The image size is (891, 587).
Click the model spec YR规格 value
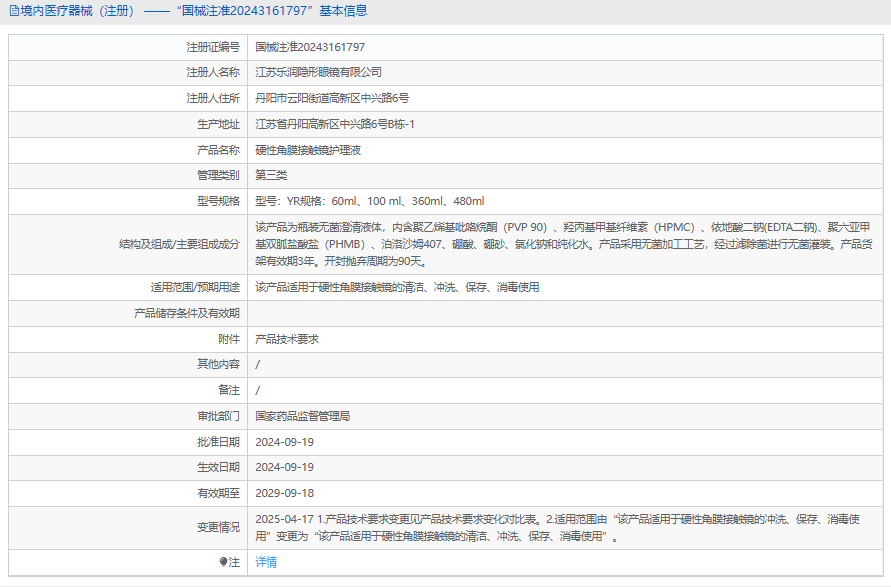[369, 201]
